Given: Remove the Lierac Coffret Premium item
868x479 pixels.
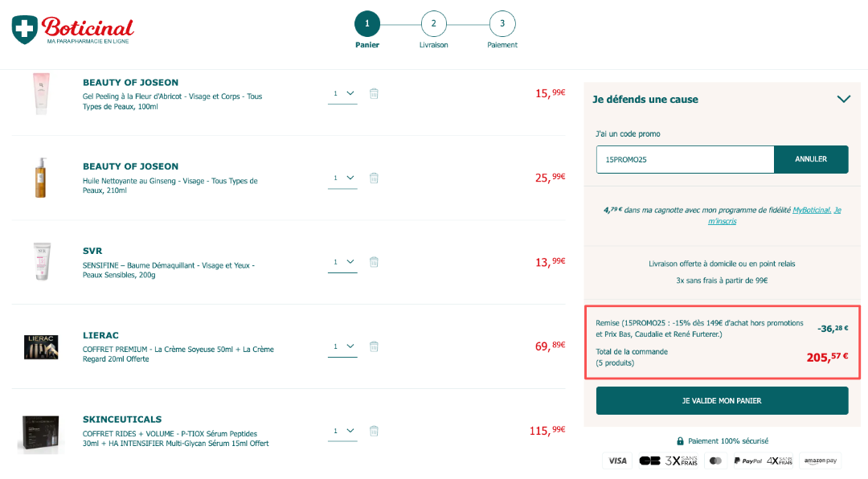Looking at the screenshot, I should [x=374, y=346].
